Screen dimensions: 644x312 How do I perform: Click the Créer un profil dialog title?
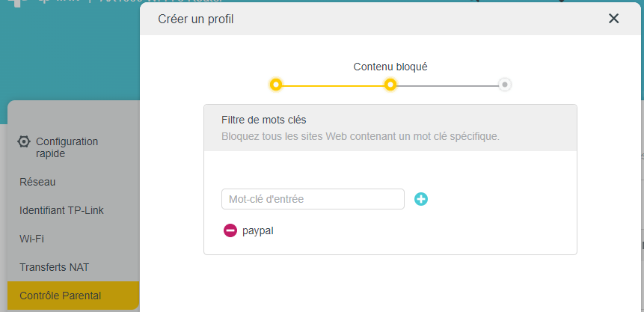click(x=196, y=19)
